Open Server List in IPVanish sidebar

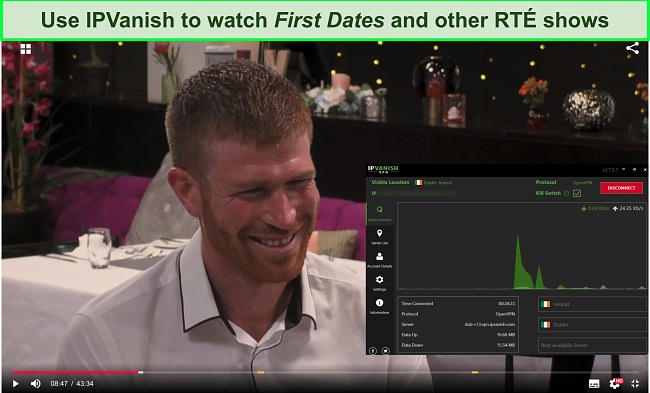[x=379, y=237]
